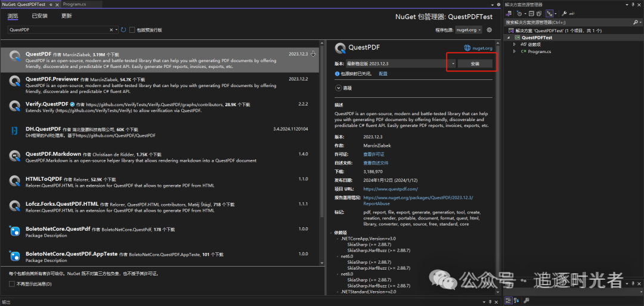Viewport: 644px width, 306px height.
Task: Open pending changes filter clock icon
Action: [519, 14]
